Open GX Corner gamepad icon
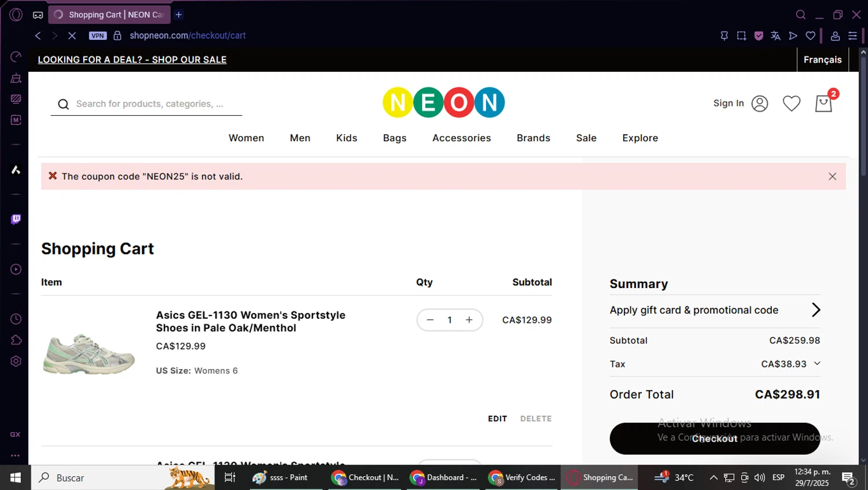 pos(38,15)
